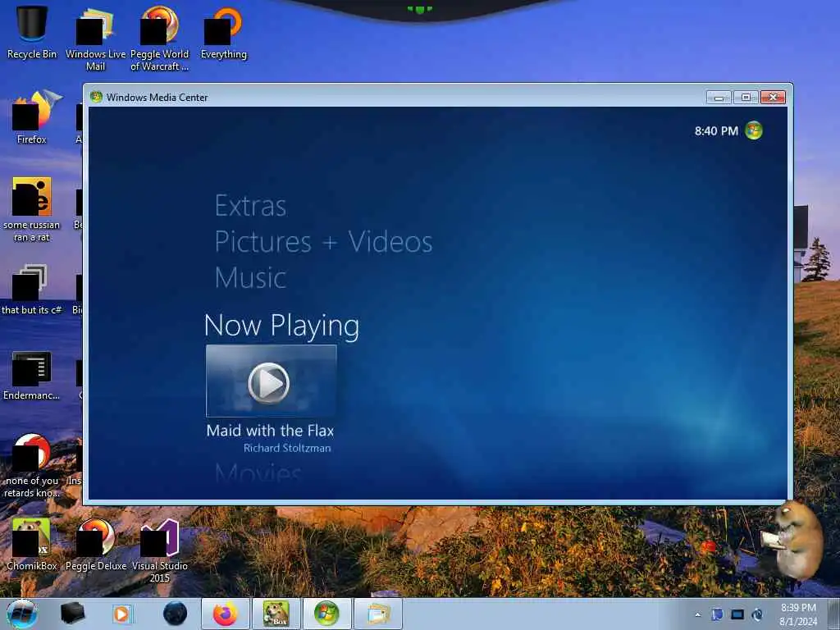Open the Windows Start orb
Image resolution: width=840 pixels, height=630 pixels.
click(22, 614)
